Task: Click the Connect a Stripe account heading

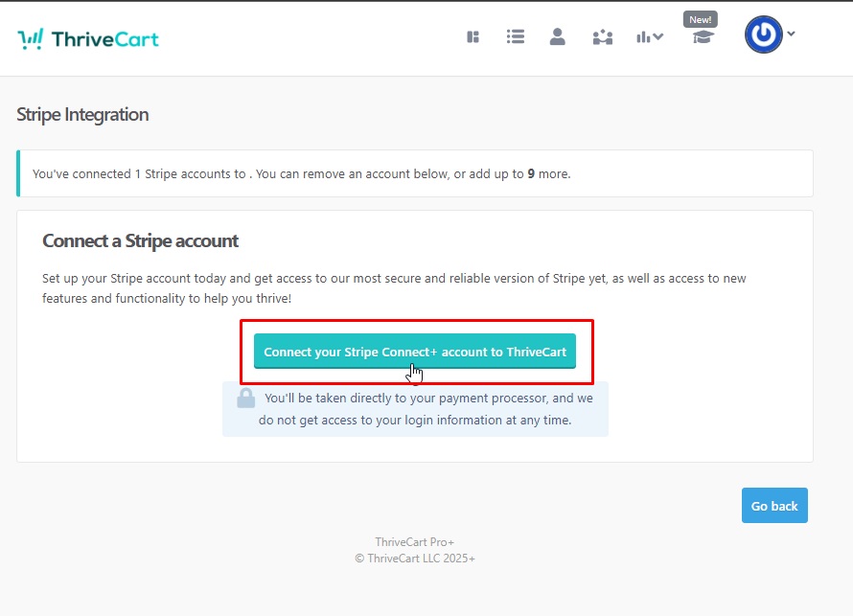Action: (140, 240)
